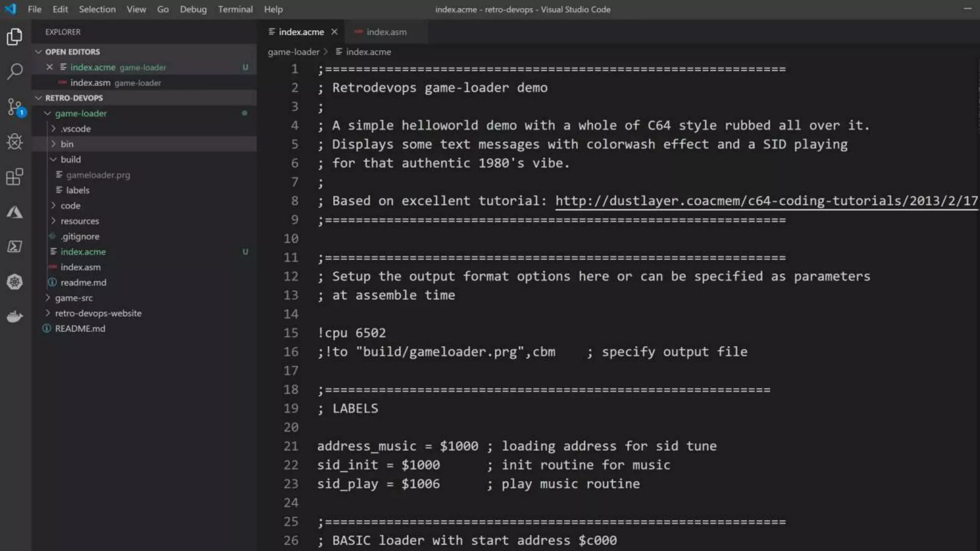Open the Debug view bug icon
This screenshot has height=551, width=980.
tap(15, 142)
